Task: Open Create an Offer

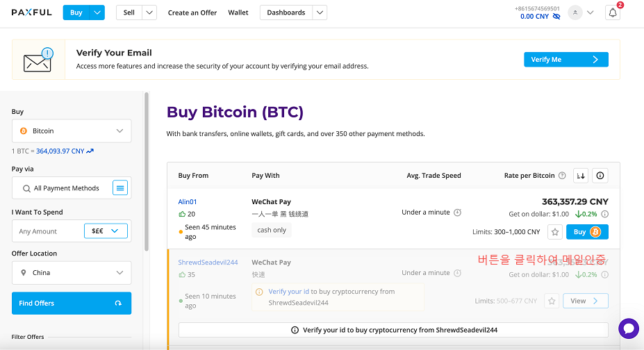Action: (192, 12)
